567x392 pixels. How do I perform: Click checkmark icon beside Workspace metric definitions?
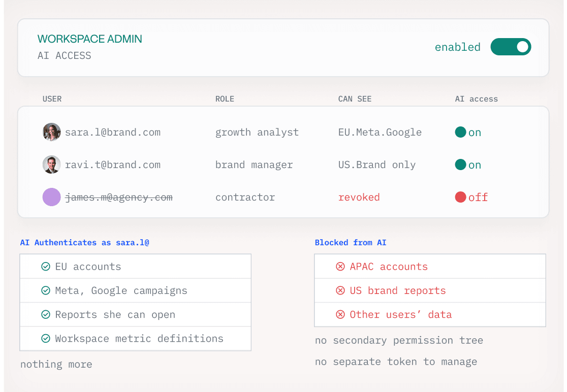click(46, 339)
